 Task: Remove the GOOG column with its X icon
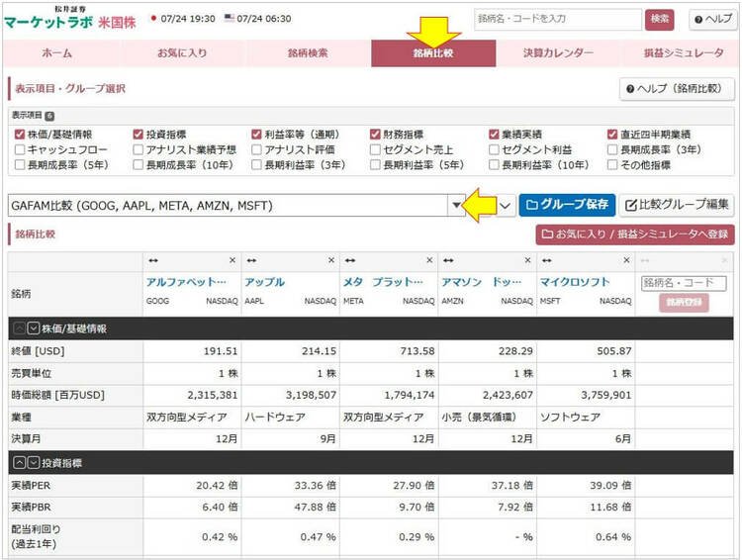[x=232, y=260]
